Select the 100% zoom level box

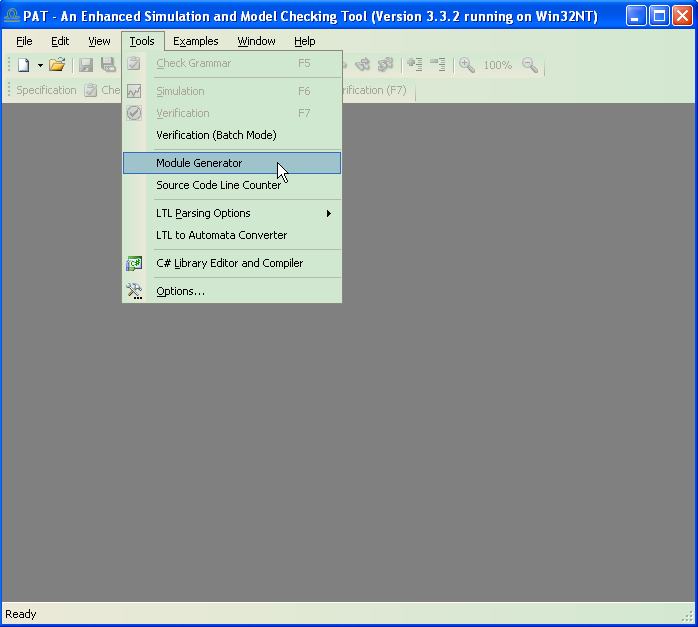(497, 65)
